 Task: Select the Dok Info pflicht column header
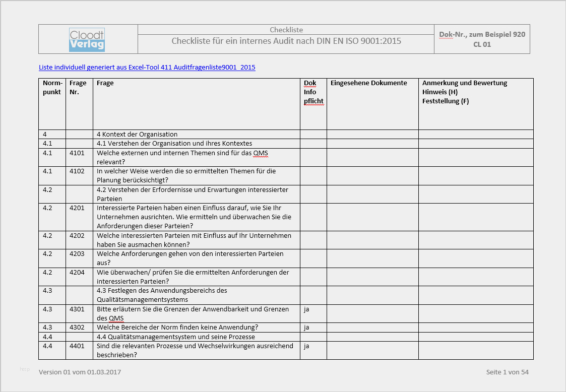(313, 92)
